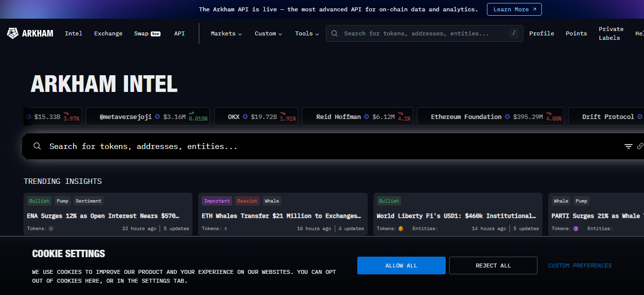The width and height of the screenshot is (644, 295).
Task: Click the verified badge beside Reid Hoffman
Action: pos(367,117)
